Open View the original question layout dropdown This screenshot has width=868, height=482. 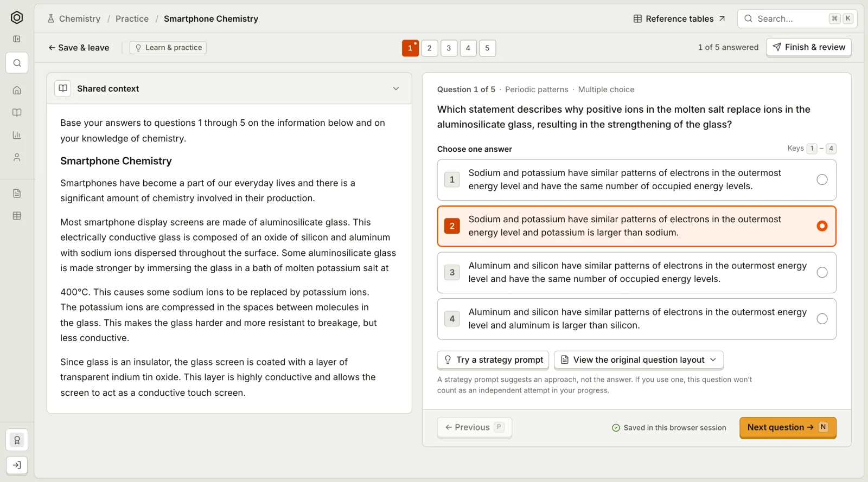[x=639, y=360]
